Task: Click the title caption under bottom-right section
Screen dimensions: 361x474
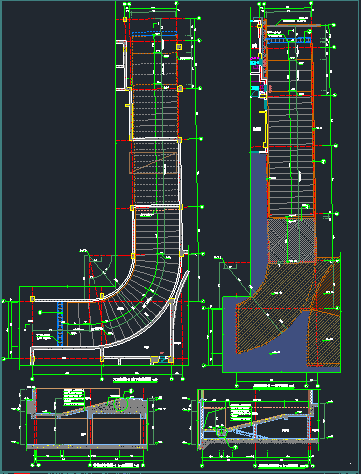Action: point(283,466)
